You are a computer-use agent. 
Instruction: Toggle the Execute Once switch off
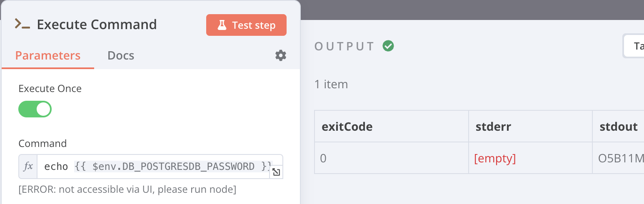(x=35, y=109)
